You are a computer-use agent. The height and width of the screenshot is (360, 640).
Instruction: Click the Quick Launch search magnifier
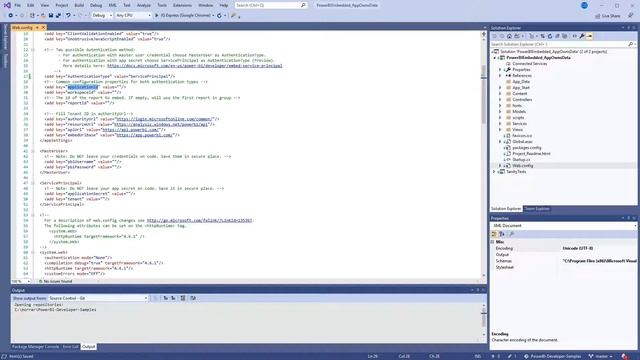[x=303, y=5]
